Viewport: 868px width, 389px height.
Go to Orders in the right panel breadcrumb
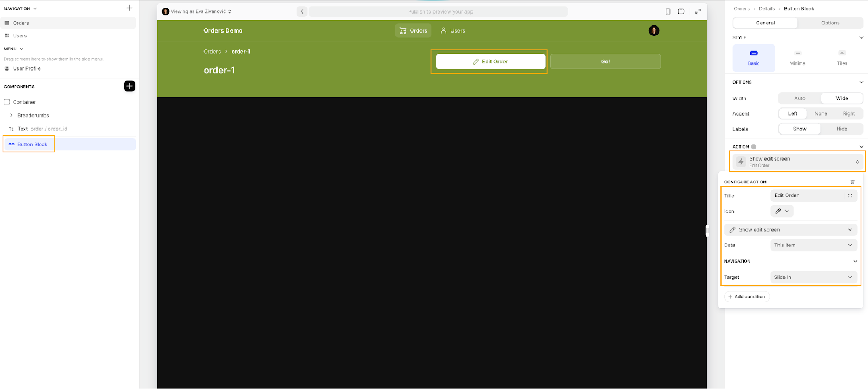pos(742,9)
